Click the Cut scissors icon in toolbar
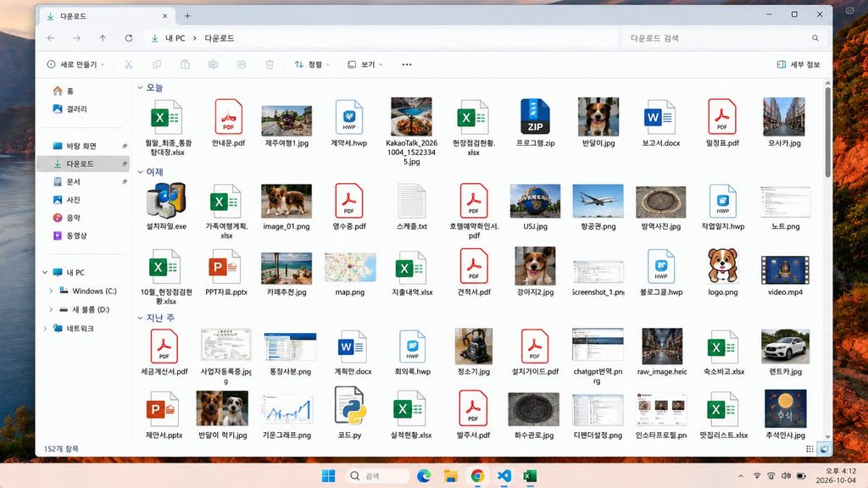This screenshot has height=488, width=868. [129, 64]
